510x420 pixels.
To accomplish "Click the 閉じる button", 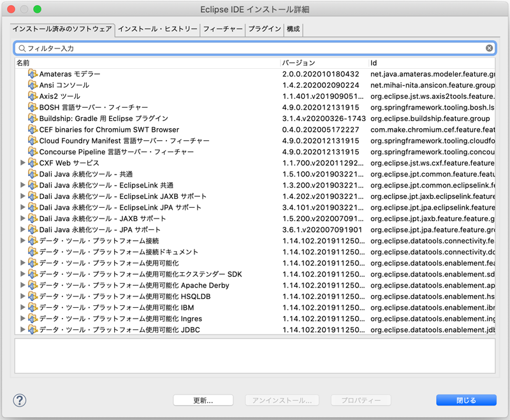I will [x=466, y=400].
